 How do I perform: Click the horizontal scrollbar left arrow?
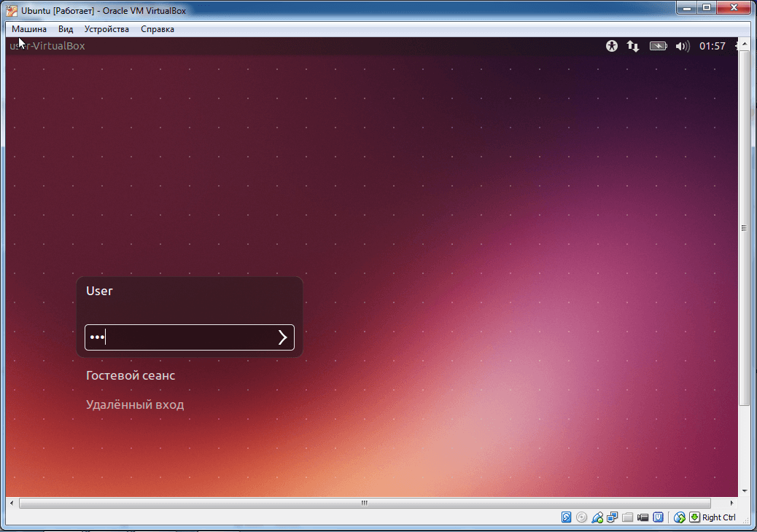(x=12, y=503)
